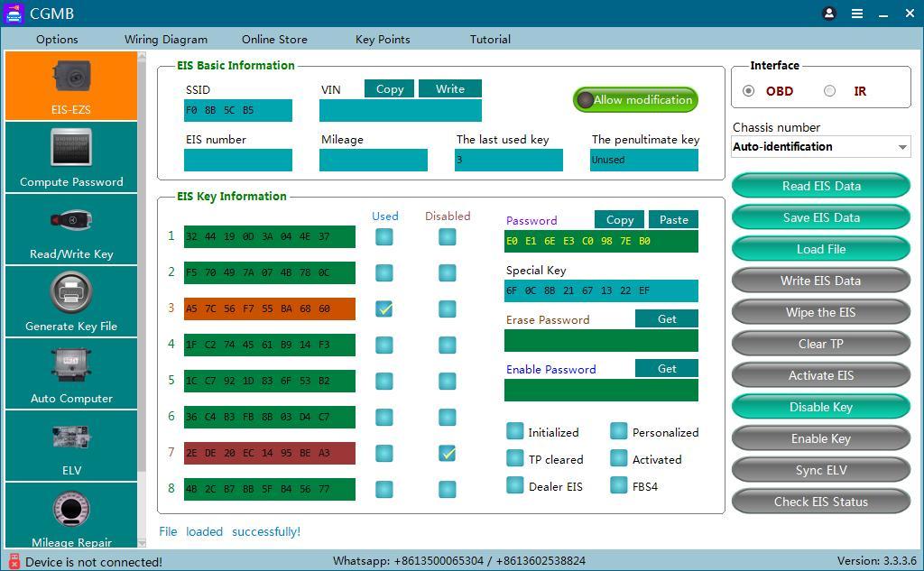Uncheck the Disabled box for key 7
Viewport: 924px width, 571px height.
(448, 453)
